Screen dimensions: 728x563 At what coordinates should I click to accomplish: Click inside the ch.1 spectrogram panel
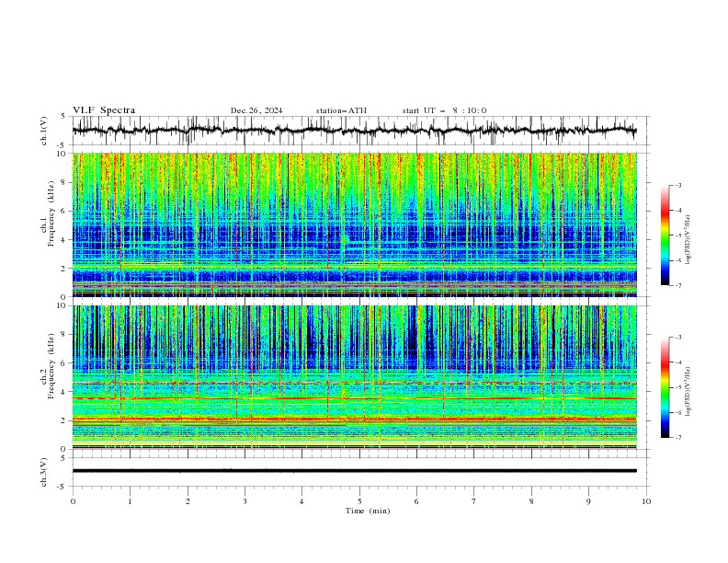click(x=354, y=224)
